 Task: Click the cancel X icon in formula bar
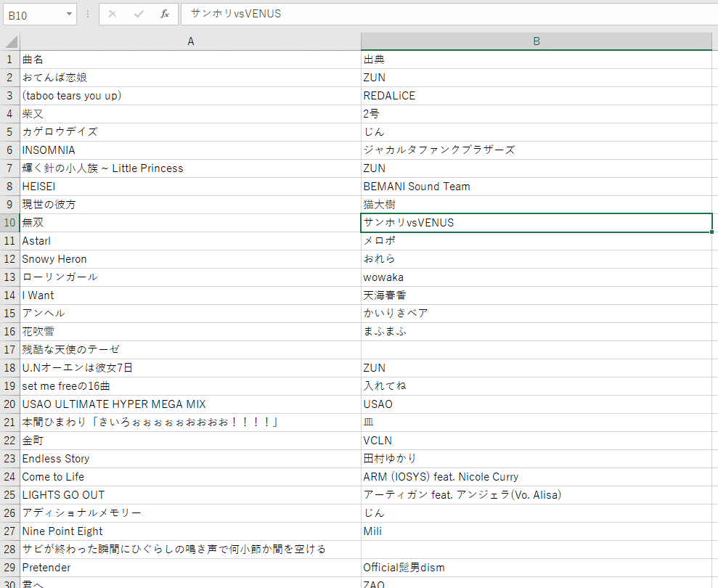coord(113,15)
